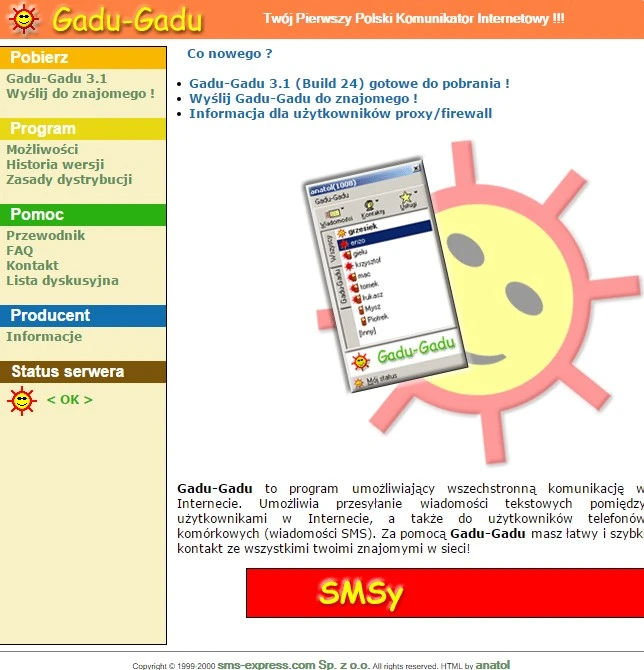Open 'Wyślij do znajomego !' sidebar link
Viewport: 644px width, 670px height.
(80, 94)
